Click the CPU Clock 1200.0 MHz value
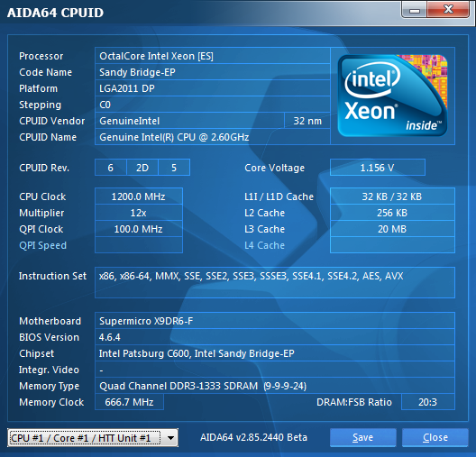The width and height of the screenshot is (476, 457). [139, 197]
